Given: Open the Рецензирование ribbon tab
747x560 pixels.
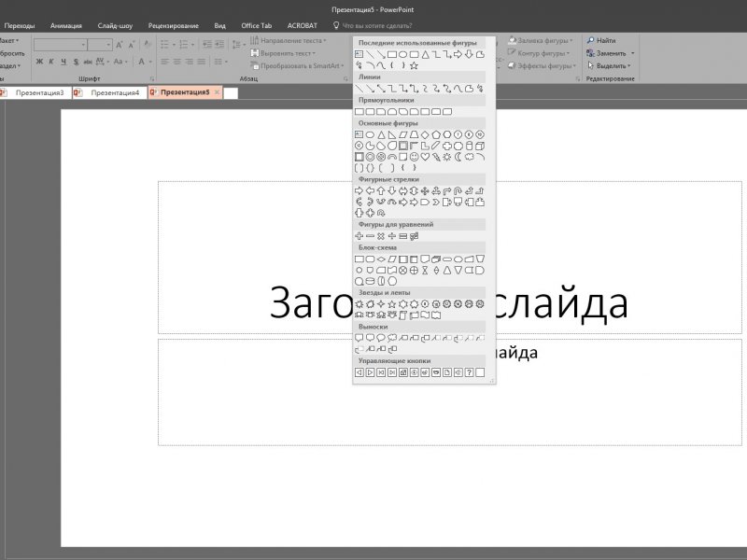Looking at the screenshot, I should (x=174, y=26).
